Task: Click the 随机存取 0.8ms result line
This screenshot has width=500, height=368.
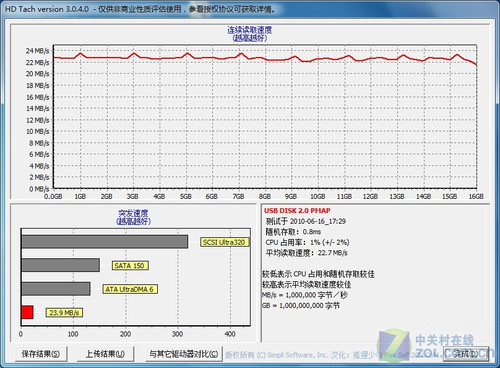Action: click(293, 232)
